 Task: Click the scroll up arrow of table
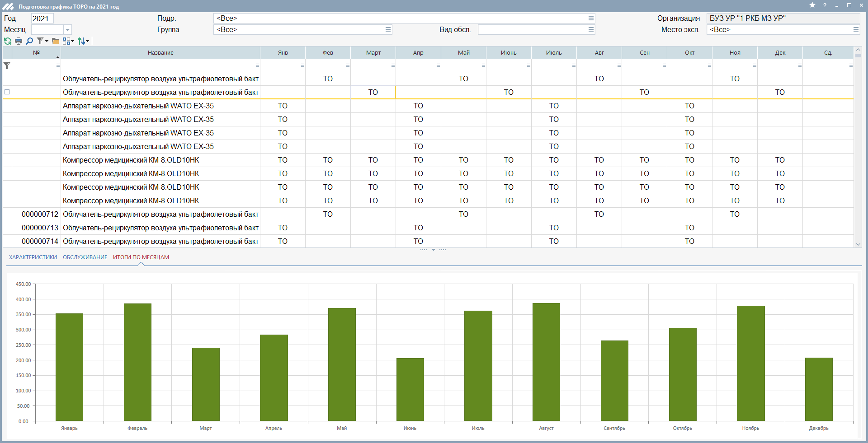(x=858, y=50)
